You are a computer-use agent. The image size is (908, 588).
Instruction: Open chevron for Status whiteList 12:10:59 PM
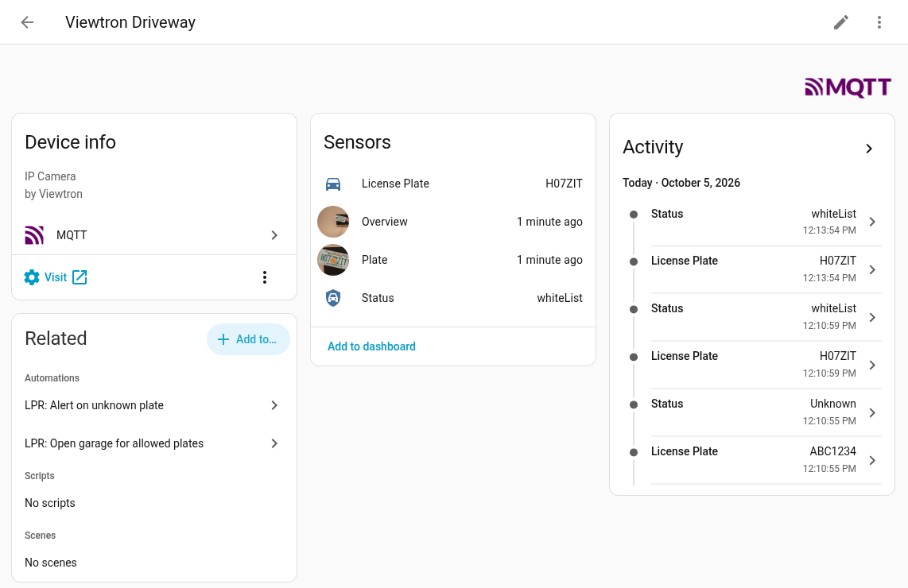point(872,317)
